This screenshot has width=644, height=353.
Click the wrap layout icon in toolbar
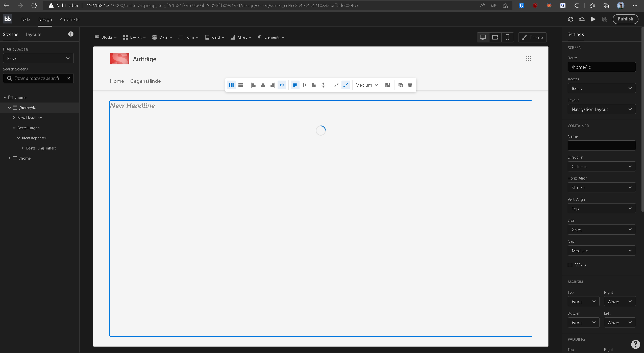pyautogui.click(x=388, y=85)
